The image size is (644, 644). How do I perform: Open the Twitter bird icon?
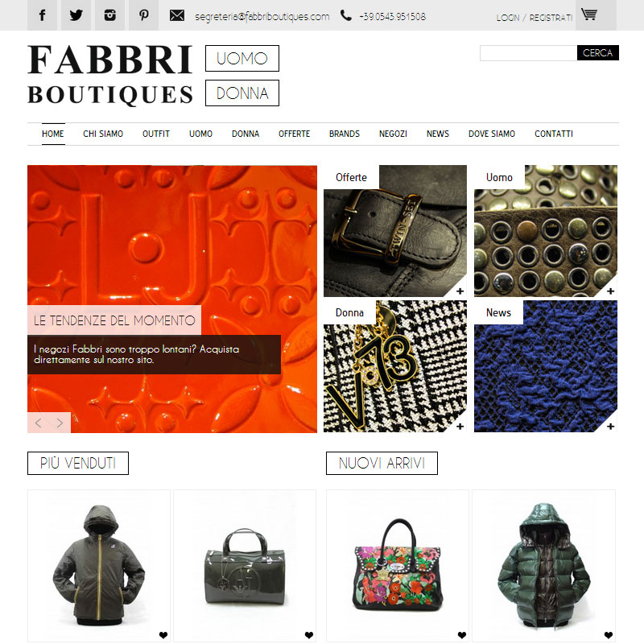(76, 15)
